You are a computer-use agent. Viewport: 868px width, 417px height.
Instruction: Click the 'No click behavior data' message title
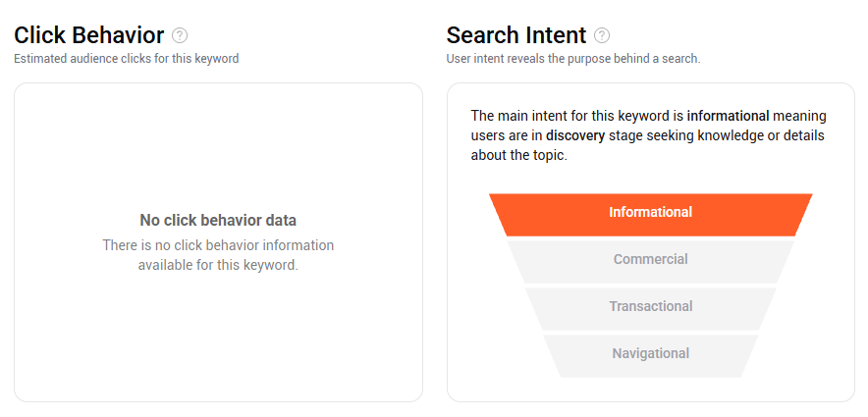[x=218, y=220]
